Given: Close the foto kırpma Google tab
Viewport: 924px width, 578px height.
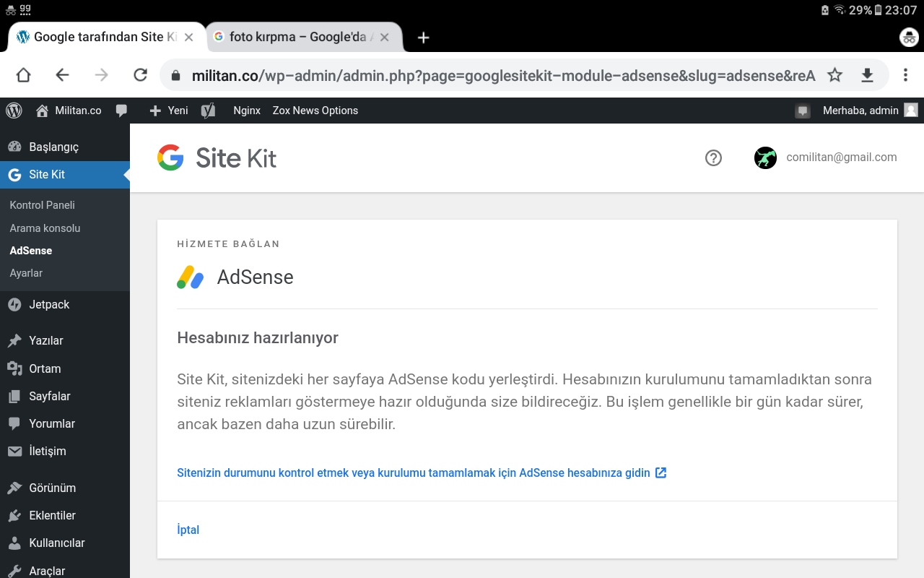Looking at the screenshot, I should 385,38.
